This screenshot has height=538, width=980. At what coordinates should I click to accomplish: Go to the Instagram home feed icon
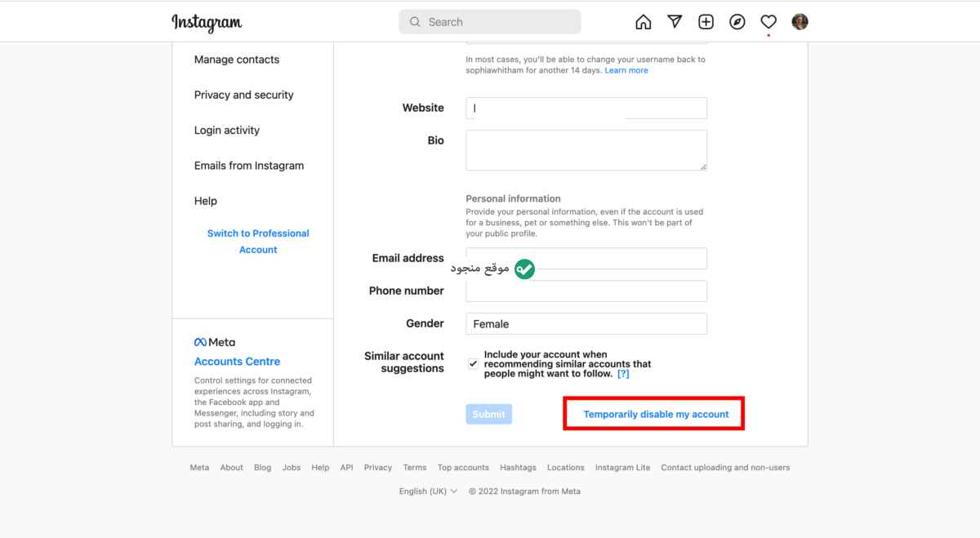[644, 22]
